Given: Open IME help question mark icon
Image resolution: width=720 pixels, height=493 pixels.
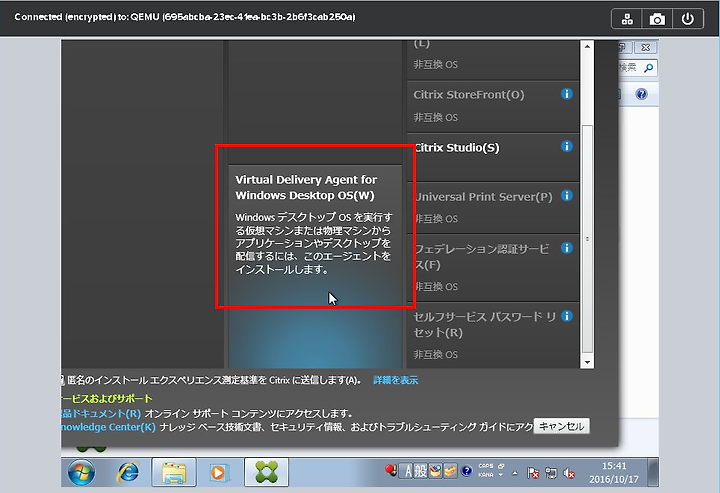Looking at the screenshot, I should pyautogui.click(x=467, y=471).
